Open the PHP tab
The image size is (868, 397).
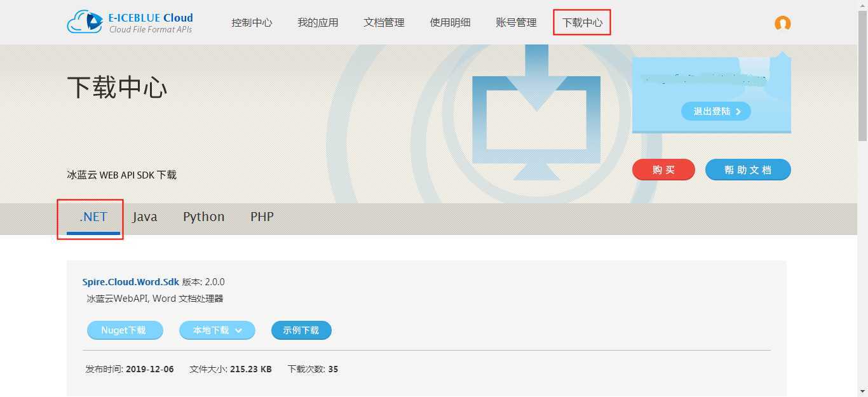click(x=262, y=217)
